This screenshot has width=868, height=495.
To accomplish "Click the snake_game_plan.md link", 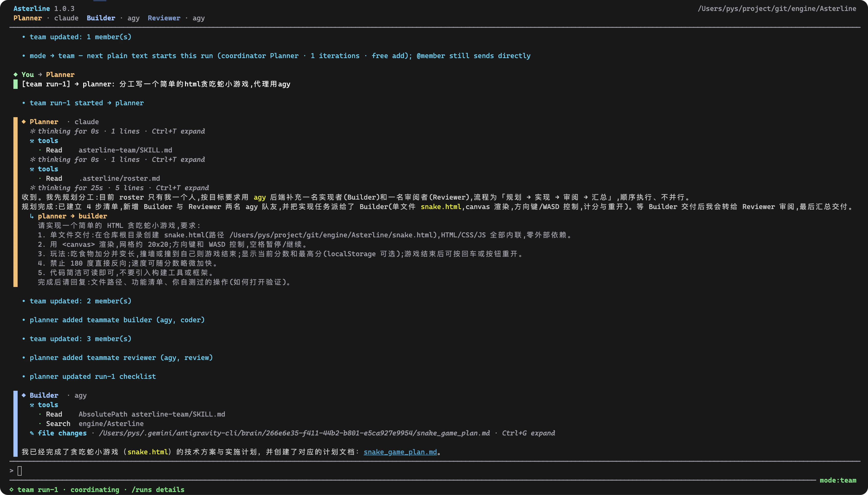I will (400, 452).
